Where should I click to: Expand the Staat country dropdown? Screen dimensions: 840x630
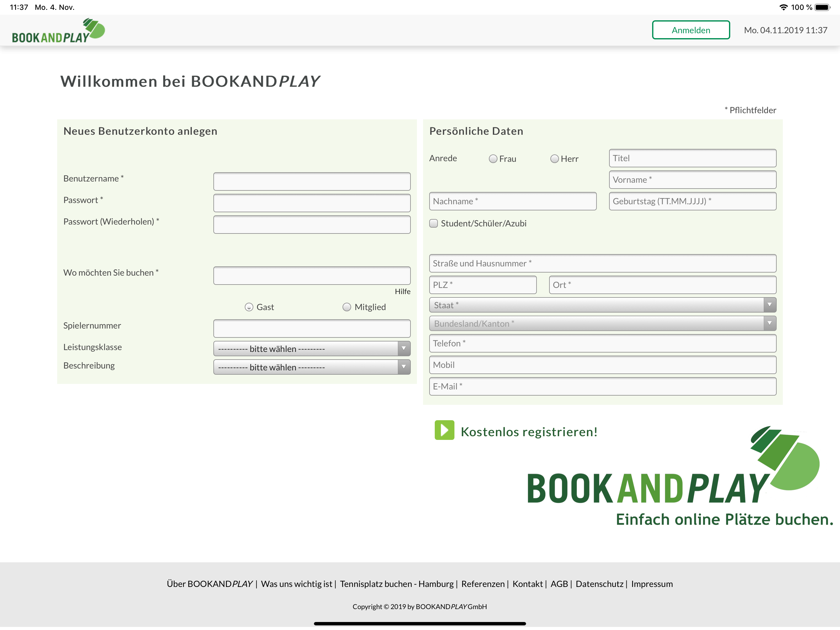(602, 305)
